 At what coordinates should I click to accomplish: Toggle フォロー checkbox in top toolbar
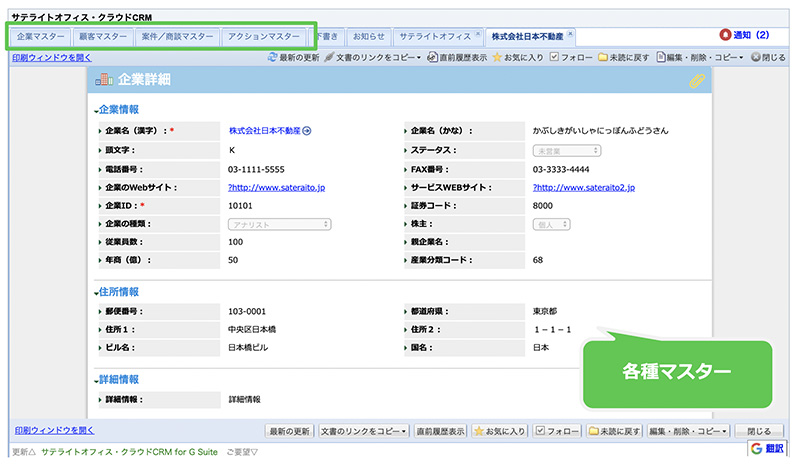point(555,57)
